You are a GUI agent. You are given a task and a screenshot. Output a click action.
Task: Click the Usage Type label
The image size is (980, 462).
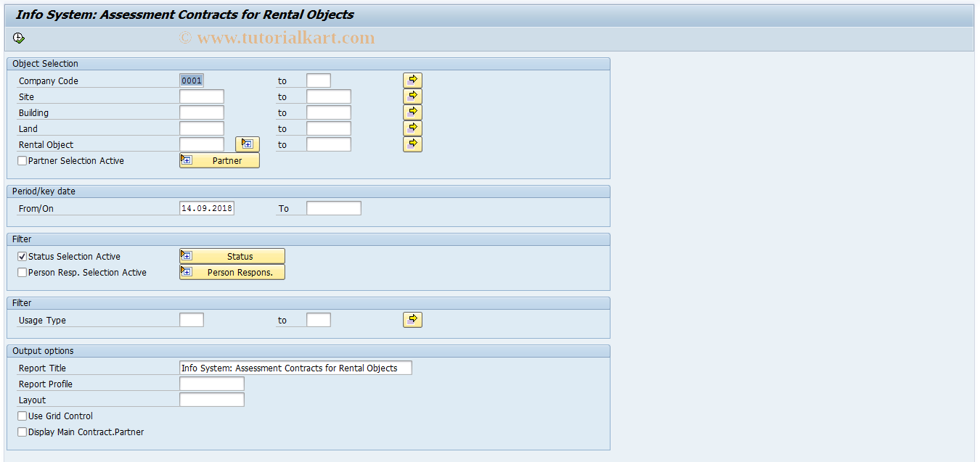point(42,321)
